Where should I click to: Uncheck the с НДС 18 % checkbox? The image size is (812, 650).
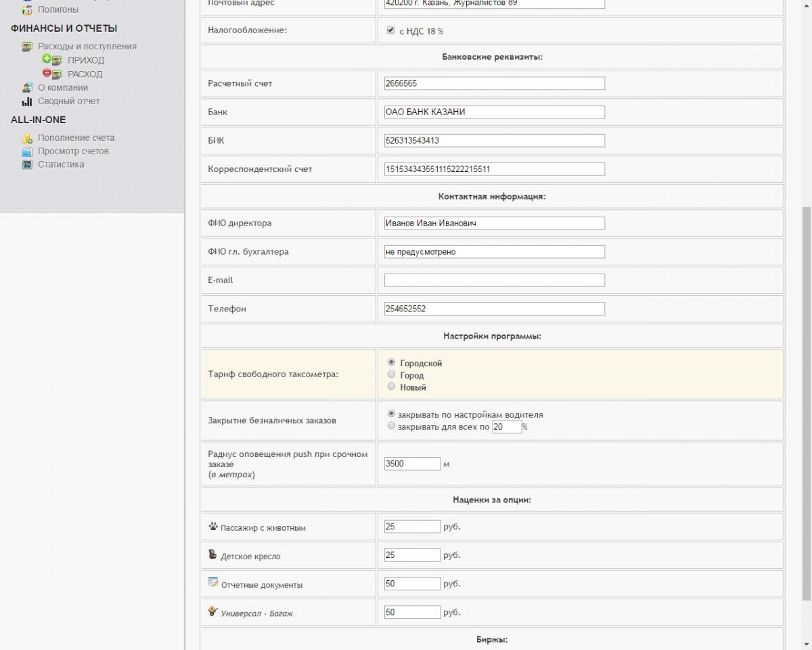(x=390, y=30)
